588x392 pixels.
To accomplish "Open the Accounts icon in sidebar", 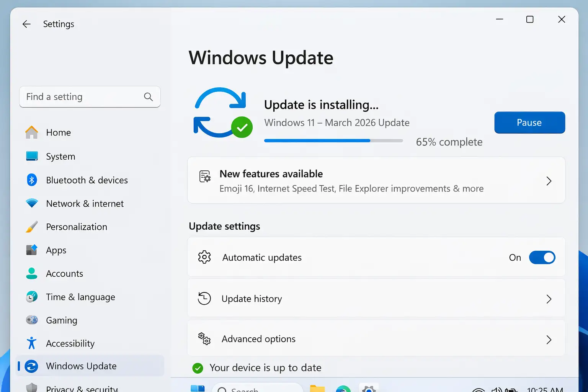I will pos(32,273).
